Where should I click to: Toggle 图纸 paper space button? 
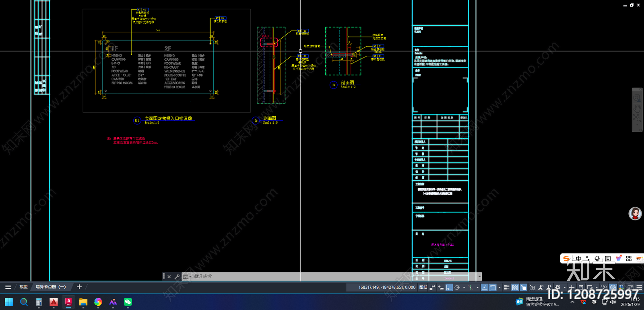point(423,287)
